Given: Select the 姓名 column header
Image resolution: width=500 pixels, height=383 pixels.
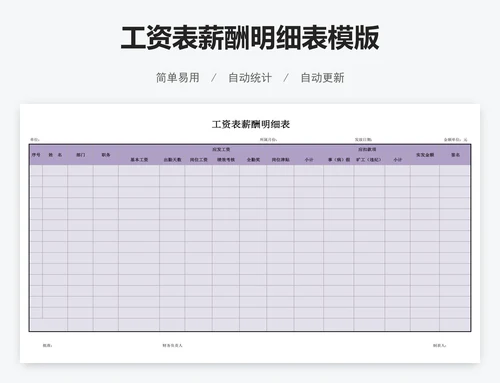Looking at the screenshot, I should click(x=55, y=155).
